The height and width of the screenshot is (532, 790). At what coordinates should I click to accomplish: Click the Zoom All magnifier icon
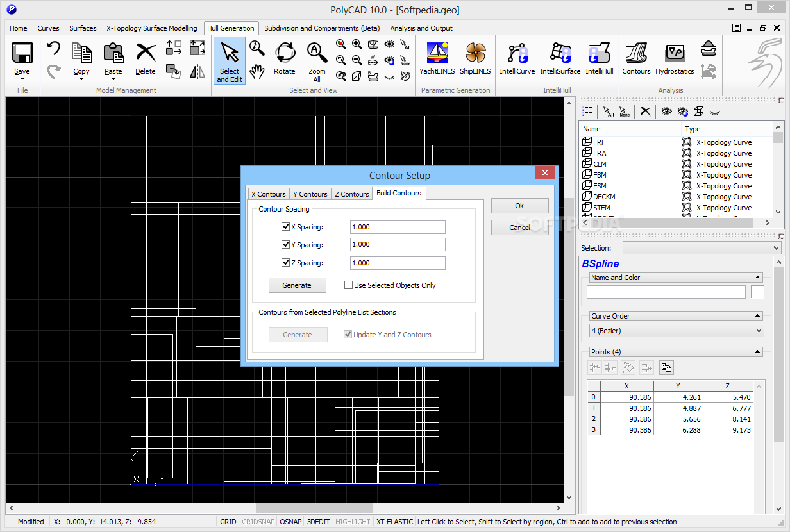[x=317, y=53]
